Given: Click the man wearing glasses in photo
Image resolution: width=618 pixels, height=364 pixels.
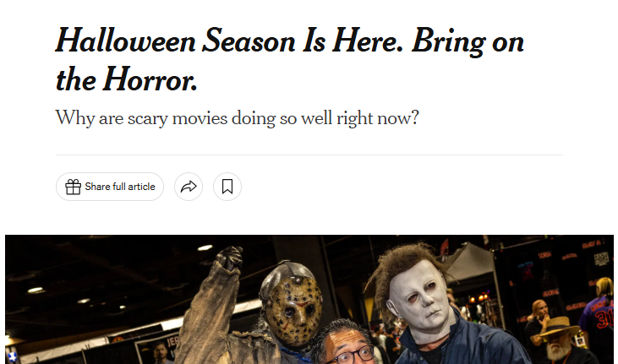Looking at the screenshot, I should [x=345, y=344].
